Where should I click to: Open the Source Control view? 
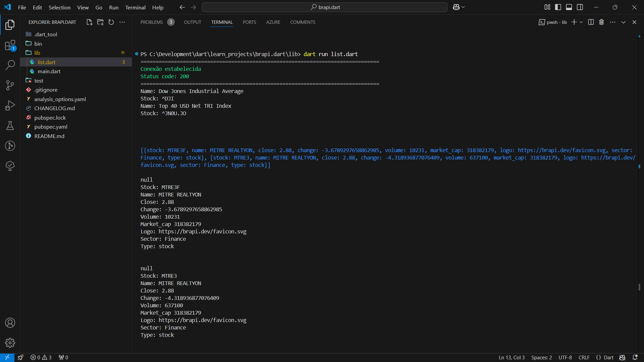(x=10, y=85)
